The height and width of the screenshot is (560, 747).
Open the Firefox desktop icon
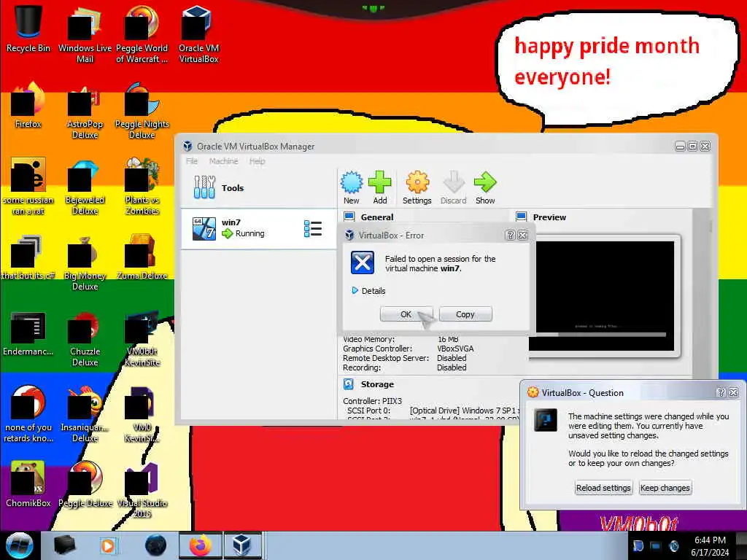(x=28, y=105)
